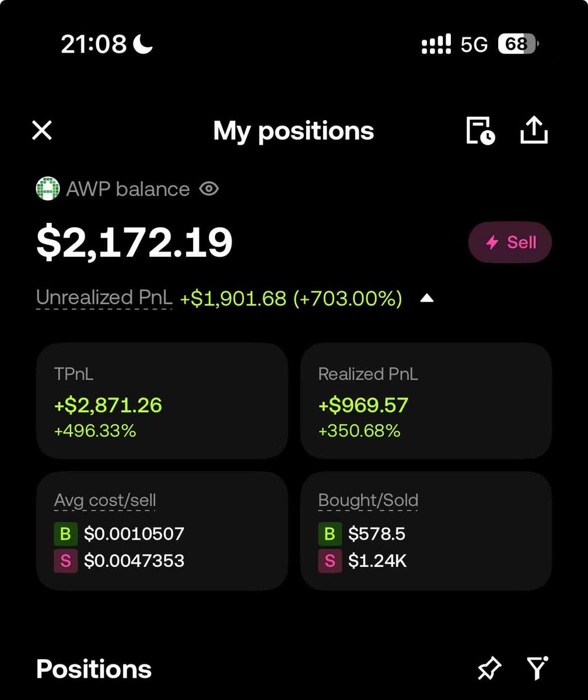The height and width of the screenshot is (700, 588).
Task: Tap the pink S badge beside $1.24K
Action: click(330, 561)
